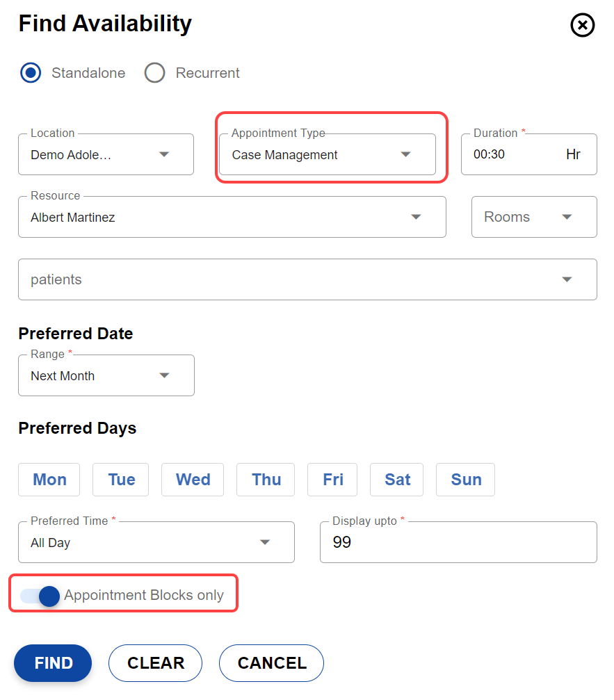The height and width of the screenshot is (700, 614).
Task: Click the FIND button
Action: [x=53, y=663]
